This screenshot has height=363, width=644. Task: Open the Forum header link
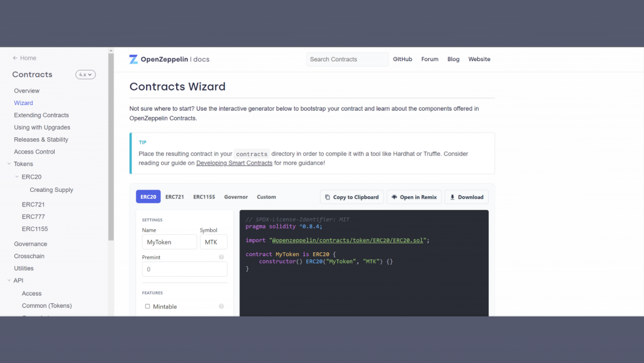pyautogui.click(x=430, y=59)
